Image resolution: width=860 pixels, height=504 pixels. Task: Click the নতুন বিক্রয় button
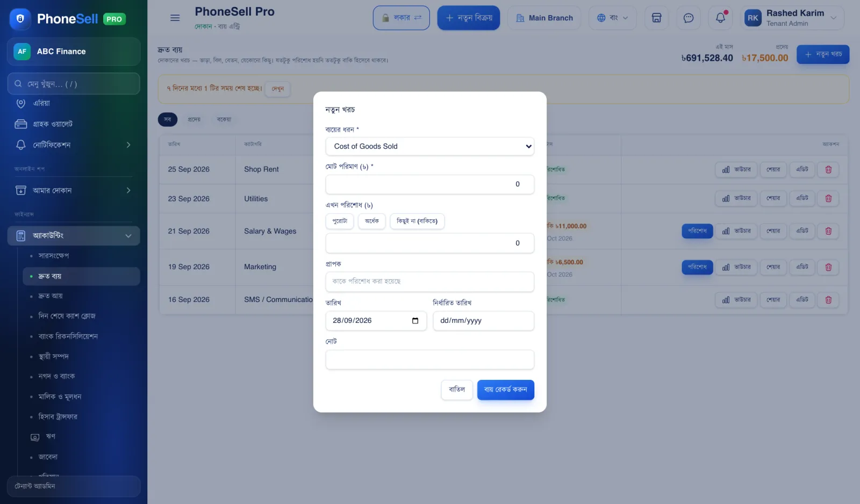pyautogui.click(x=469, y=18)
